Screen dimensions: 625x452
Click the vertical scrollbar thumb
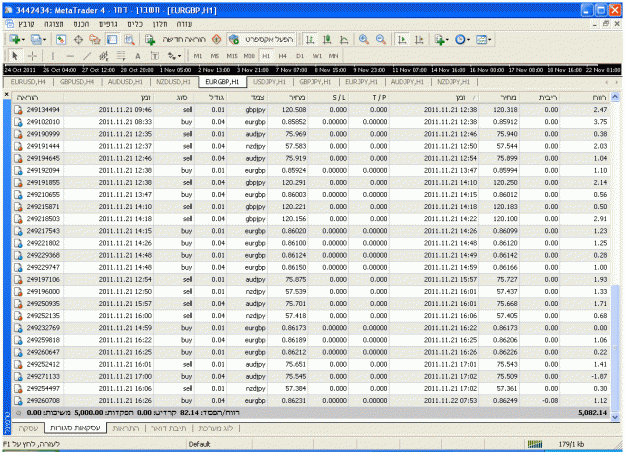[x=615, y=349]
